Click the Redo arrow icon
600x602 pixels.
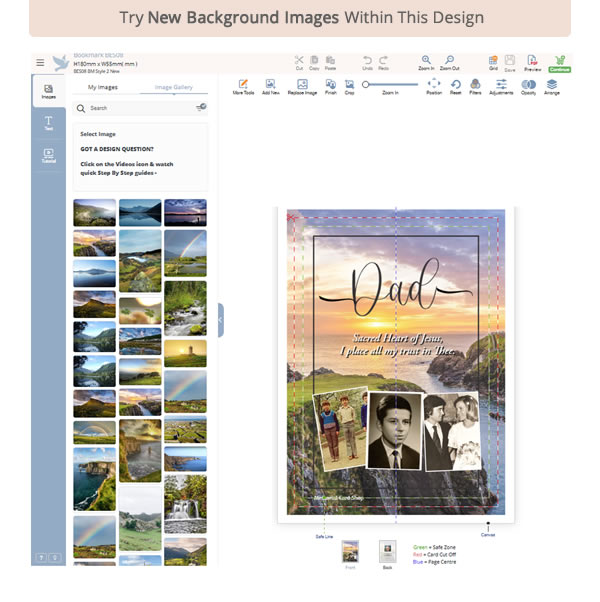click(384, 60)
